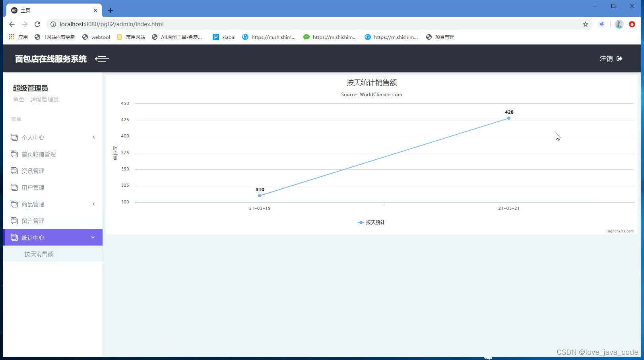
Task: Click the 428 data point on chart
Action: click(509, 118)
